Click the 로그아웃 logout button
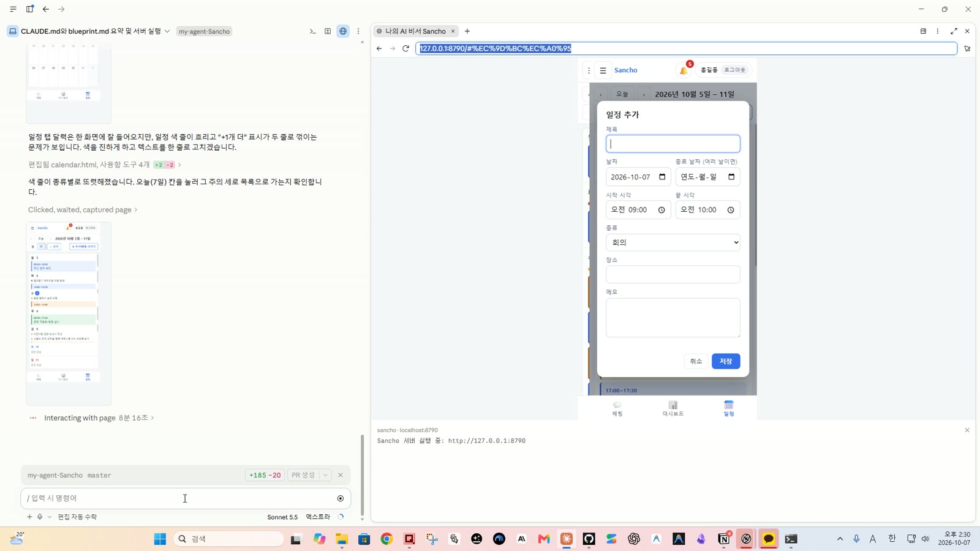This screenshot has width=980, height=551. coord(735,70)
